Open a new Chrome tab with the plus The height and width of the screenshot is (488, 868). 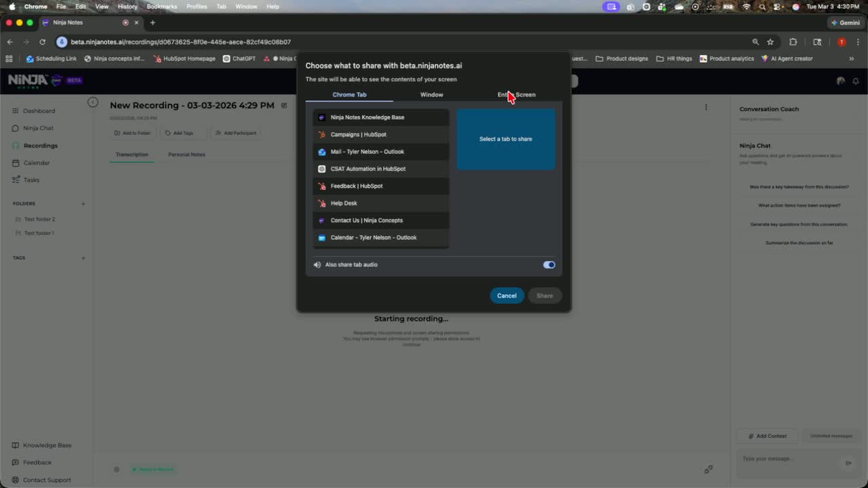pyautogui.click(x=153, y=22)
